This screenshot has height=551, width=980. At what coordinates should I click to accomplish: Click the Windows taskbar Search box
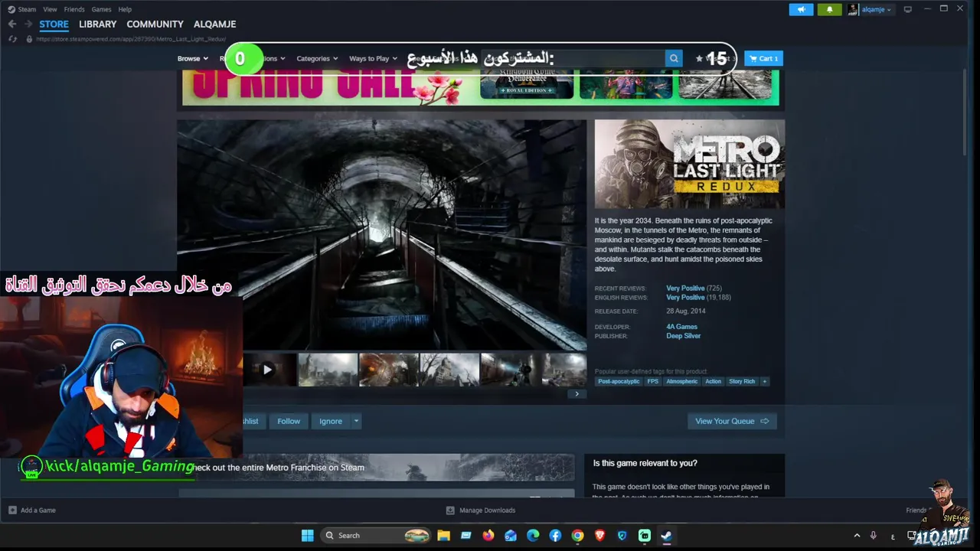pos(376,535)
